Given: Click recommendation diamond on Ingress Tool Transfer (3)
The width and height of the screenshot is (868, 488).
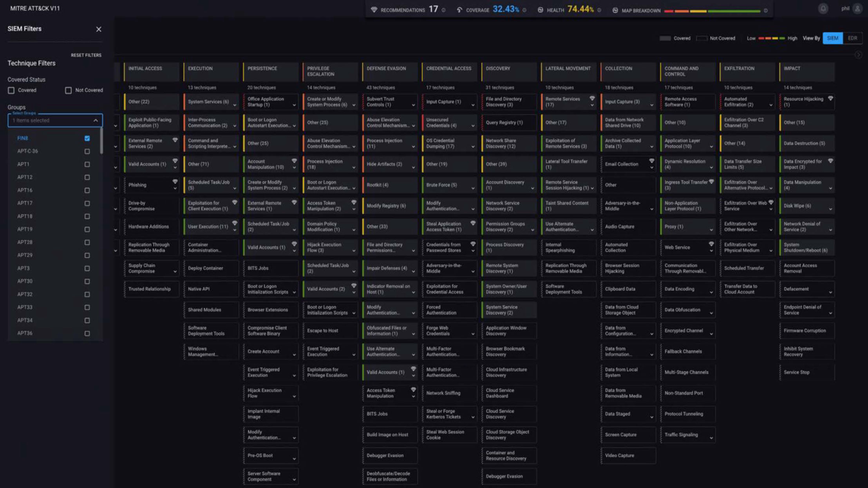Looking at the screenshot, I should tap(711, 181).
